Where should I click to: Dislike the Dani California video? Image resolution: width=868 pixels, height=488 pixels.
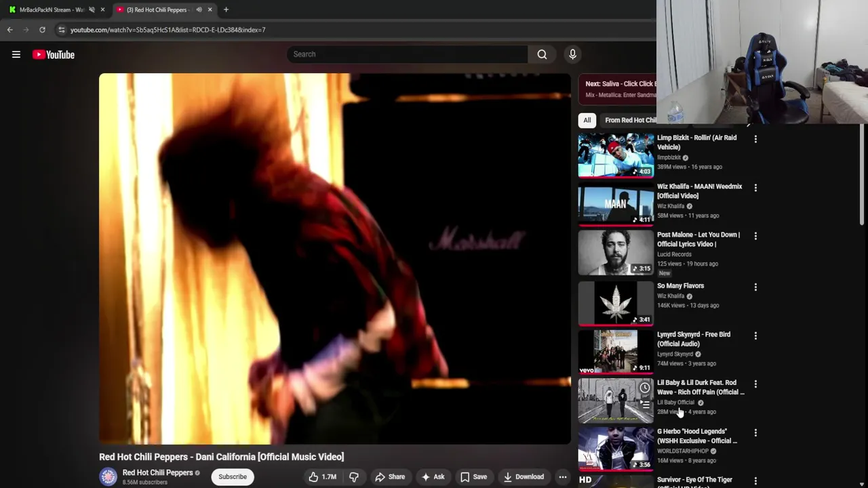(x=354, y=476)
